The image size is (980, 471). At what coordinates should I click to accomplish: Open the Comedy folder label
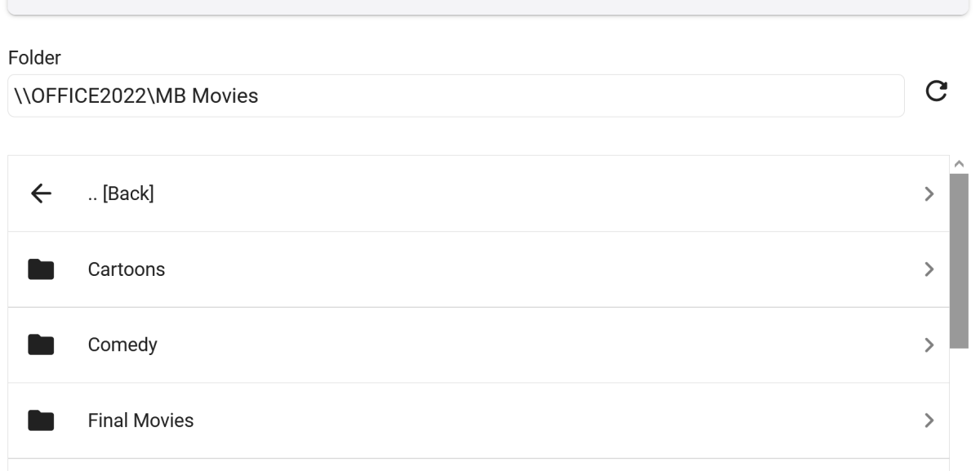[122, 345]
